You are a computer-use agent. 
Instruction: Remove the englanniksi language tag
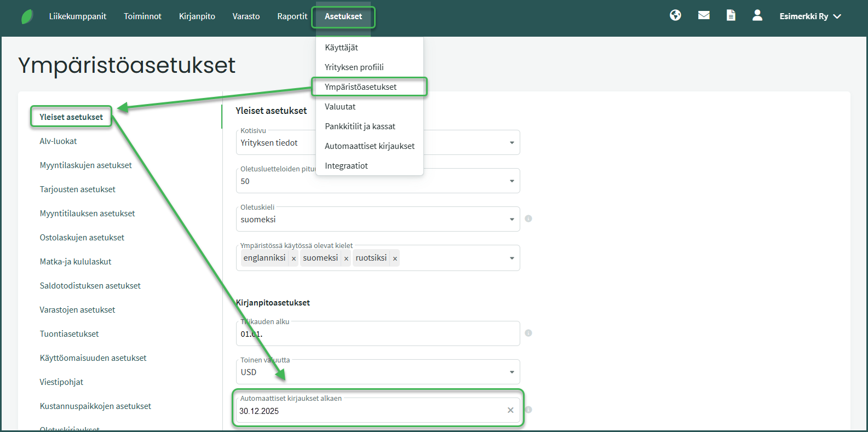click(294, 258)
